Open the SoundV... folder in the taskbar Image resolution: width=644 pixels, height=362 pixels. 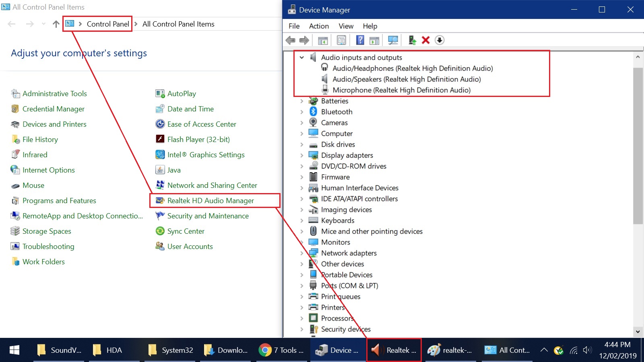59,350
